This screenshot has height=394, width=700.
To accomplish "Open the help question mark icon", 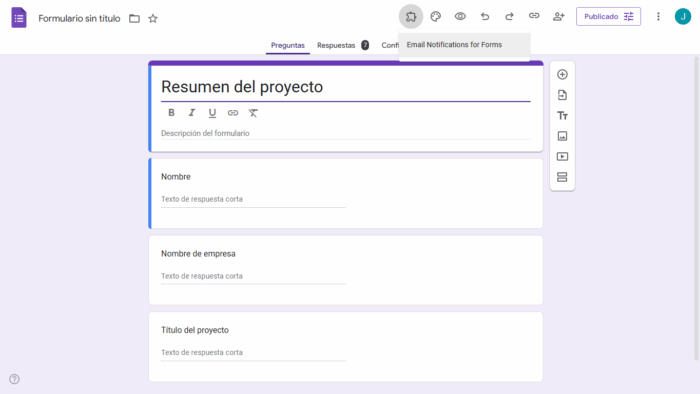I will point(14,379).
